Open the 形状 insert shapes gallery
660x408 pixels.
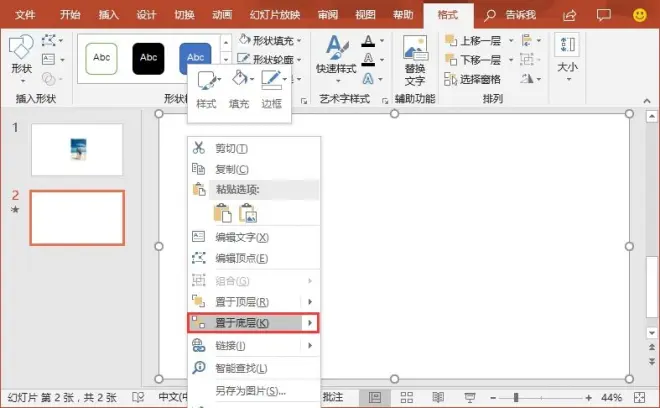pos(21,58)
